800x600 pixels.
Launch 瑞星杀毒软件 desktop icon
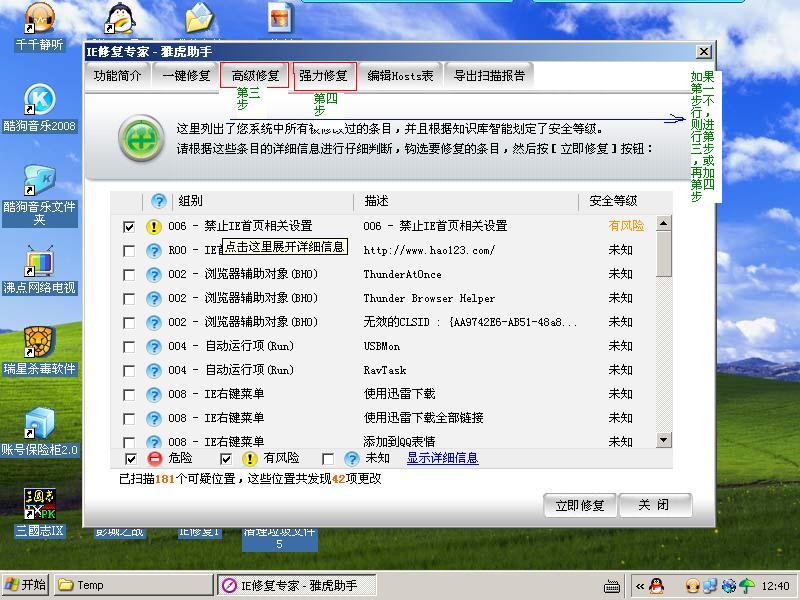point(39,343)
